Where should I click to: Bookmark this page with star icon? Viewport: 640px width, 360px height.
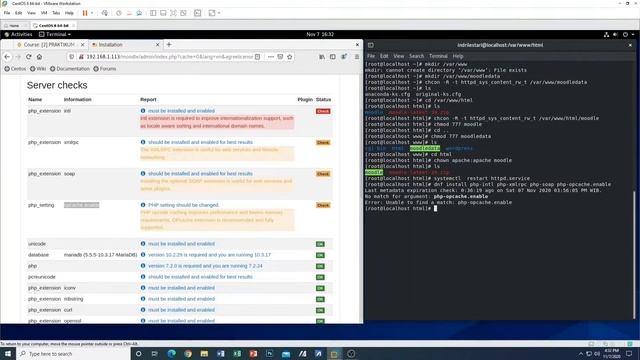coord(290,57)
